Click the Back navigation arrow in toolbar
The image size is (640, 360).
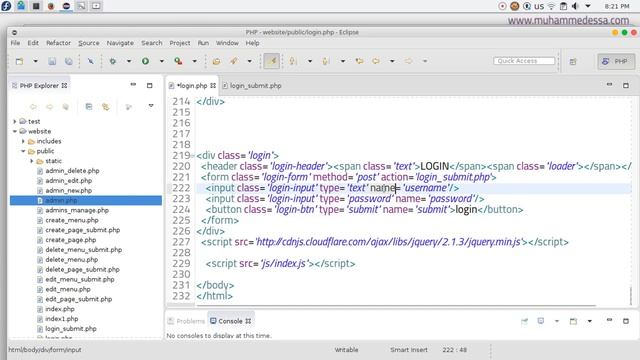tap(376, 61)
